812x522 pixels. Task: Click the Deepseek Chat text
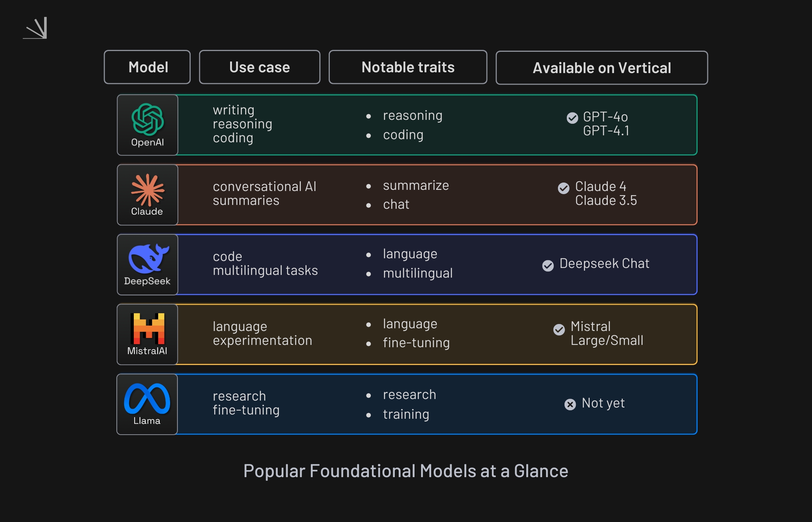tap(604, 264)
